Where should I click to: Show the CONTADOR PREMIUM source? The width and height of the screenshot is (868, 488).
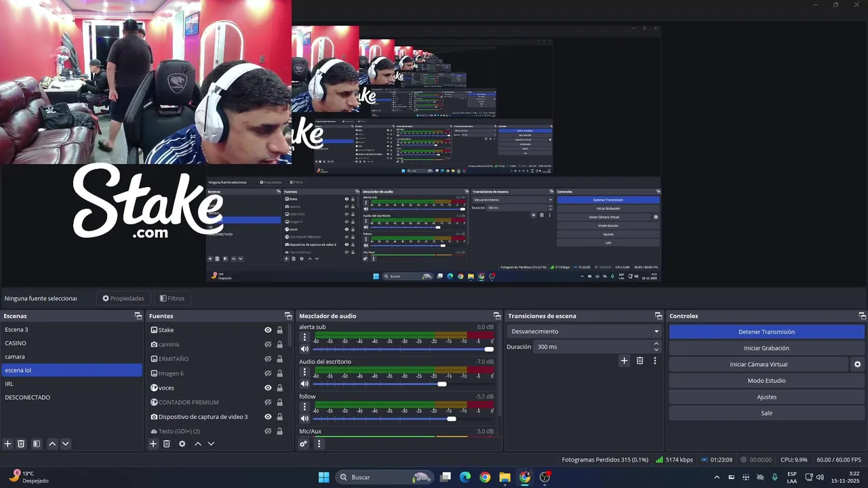[268, 402]
